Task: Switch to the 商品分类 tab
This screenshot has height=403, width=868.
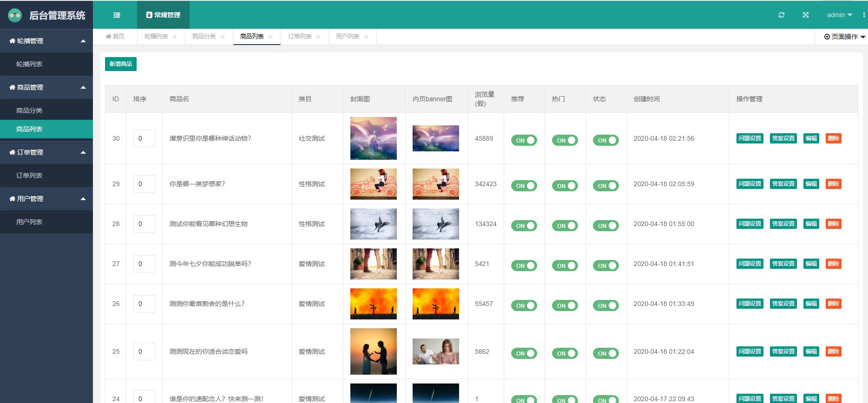Action: tap(204, 36)
